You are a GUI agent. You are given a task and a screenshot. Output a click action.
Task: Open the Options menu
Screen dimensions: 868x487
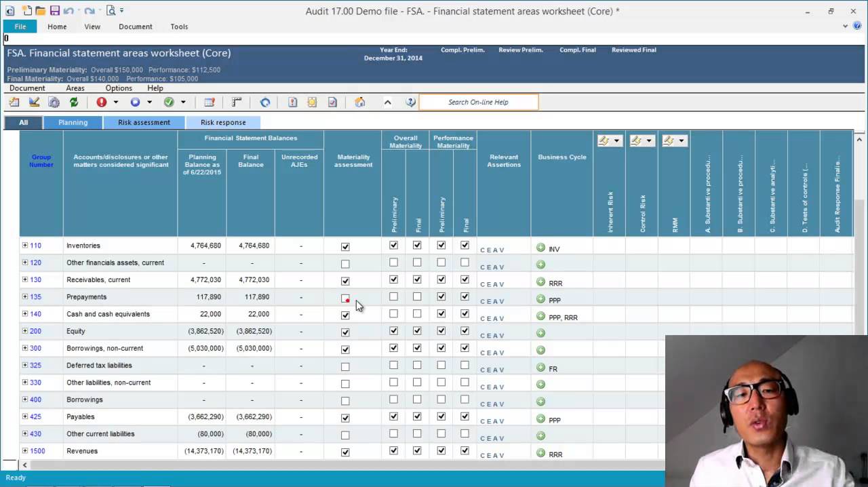click(x=119, y=88)
